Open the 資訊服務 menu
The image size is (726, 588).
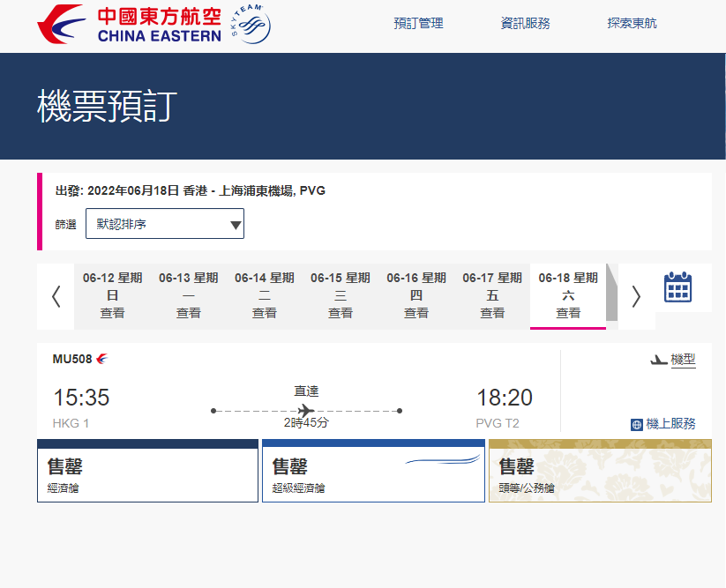[525, 24]
